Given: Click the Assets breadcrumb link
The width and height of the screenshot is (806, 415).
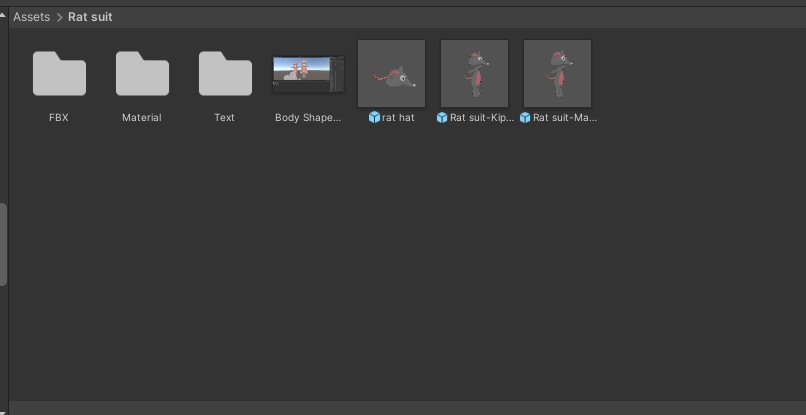Looking at the screenshot, I should coord(31,17).
